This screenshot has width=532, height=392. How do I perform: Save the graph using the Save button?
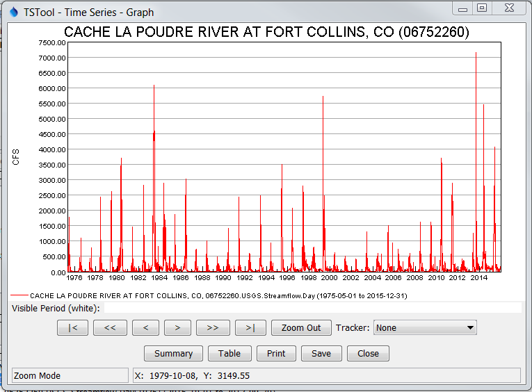[x=321, y=353]
